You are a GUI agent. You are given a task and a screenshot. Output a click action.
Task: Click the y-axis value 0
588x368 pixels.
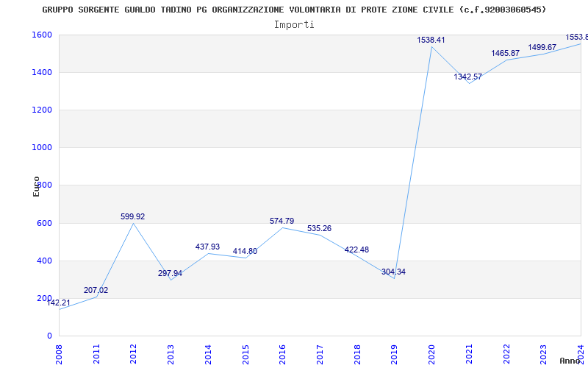(49, 336)
